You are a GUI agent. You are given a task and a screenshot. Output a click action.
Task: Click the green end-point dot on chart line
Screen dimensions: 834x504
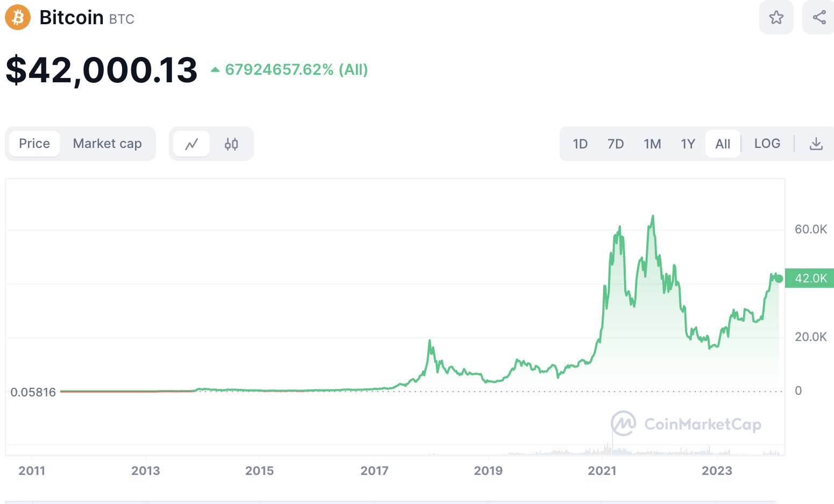point(779,279)
